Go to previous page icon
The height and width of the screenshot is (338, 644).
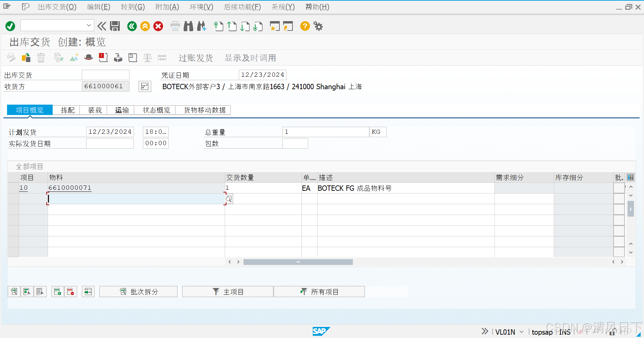pos(232,26)
